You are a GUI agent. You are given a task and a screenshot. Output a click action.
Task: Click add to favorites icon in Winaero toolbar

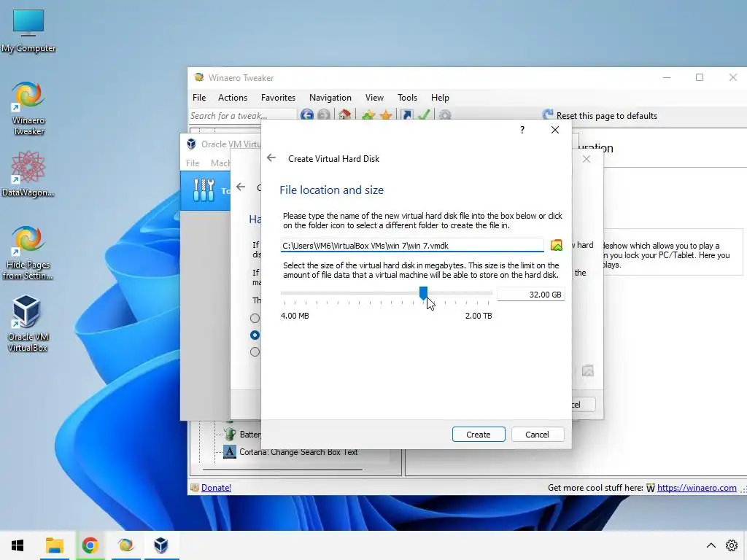click(x=368, y=115)
